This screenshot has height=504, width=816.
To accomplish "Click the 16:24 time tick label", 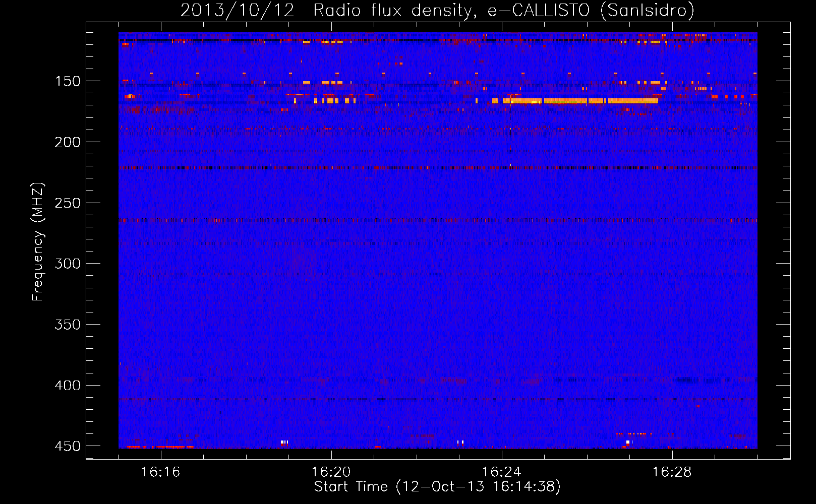I will point(502,472).
